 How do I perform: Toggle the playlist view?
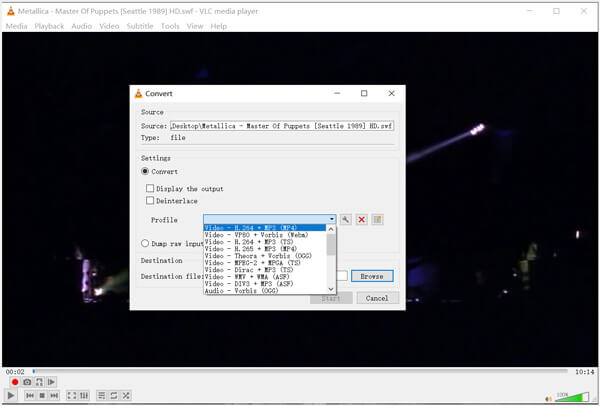[x=101, y=395]
